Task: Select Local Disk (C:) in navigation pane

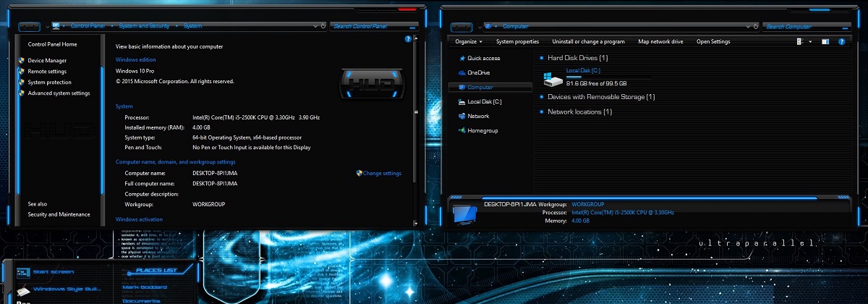Action: [x=480, y=102]
